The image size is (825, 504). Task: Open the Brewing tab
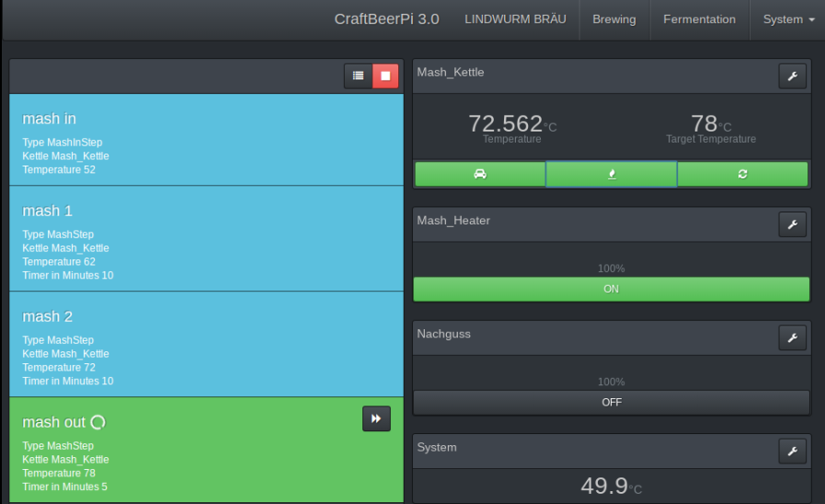(x=613, y=19)
